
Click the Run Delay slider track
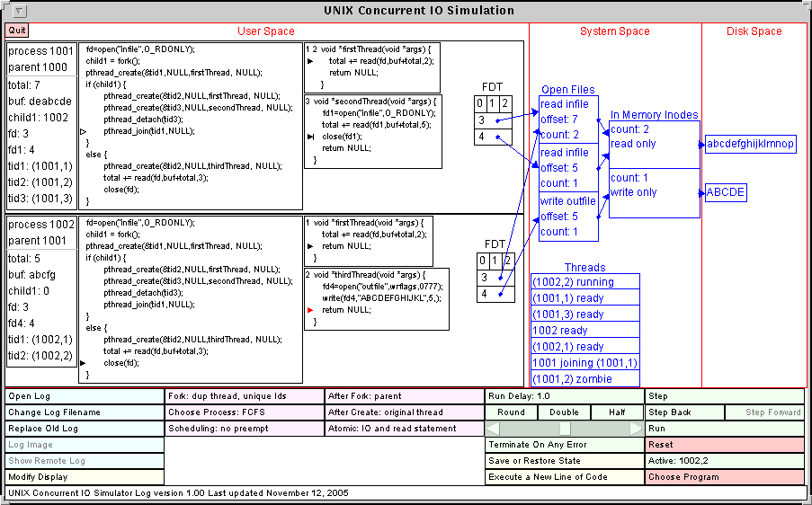pyautogui.click(x=564, y=429)
